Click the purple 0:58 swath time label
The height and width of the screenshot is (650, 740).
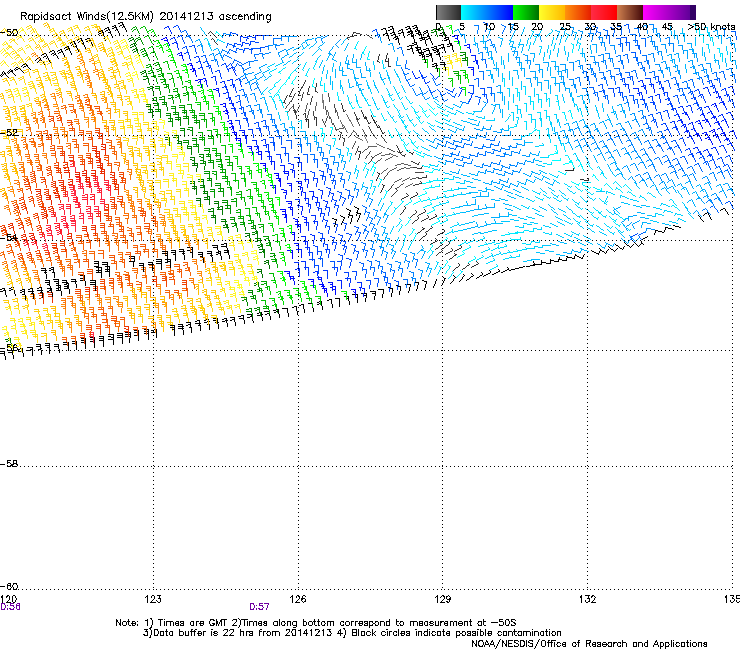[10, 607]
